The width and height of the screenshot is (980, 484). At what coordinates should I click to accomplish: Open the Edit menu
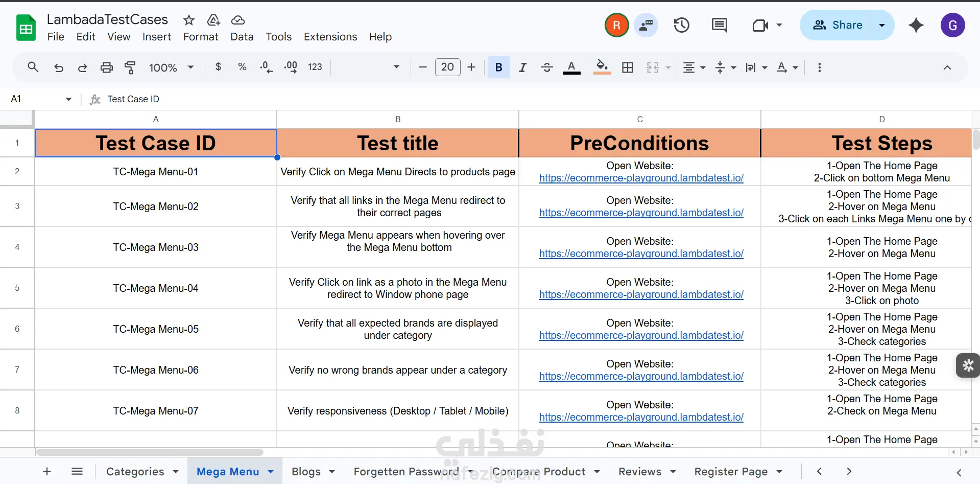tap(86, 37)
